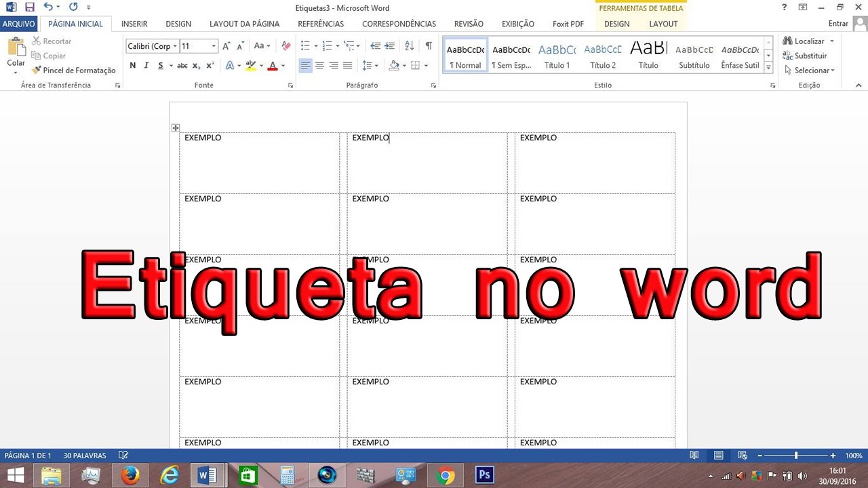Image resolution: width=868 pixels, height=488 pixels.
Task: Select Pincel de Formatação format painter
Action: coord(74,70)
